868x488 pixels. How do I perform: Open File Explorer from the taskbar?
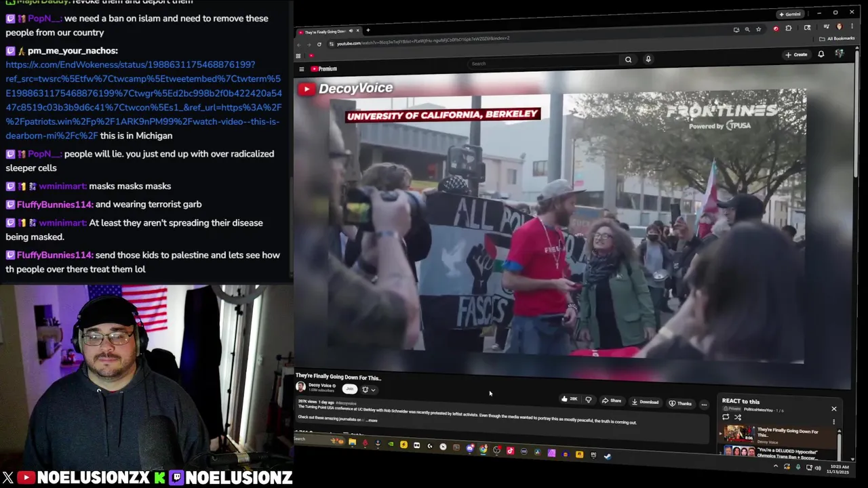click(352, 442)
